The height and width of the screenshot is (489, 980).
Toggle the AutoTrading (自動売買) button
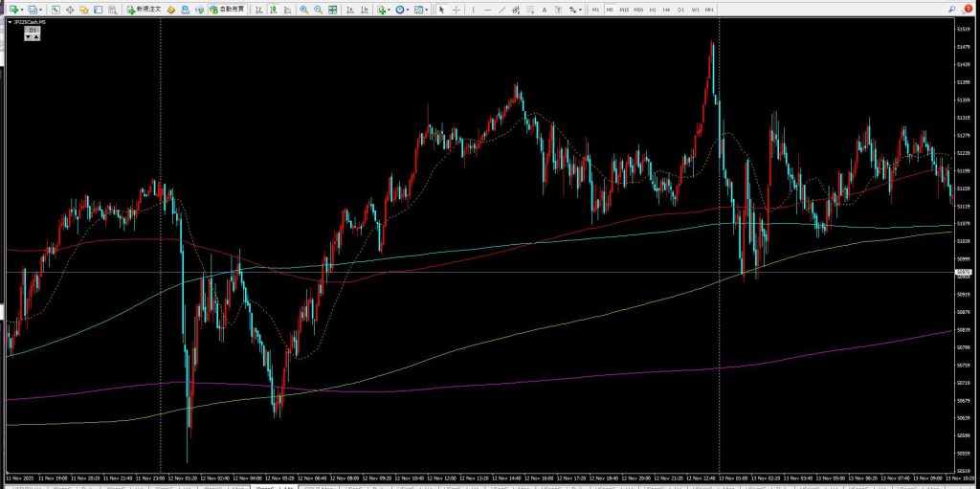(226, 10)
